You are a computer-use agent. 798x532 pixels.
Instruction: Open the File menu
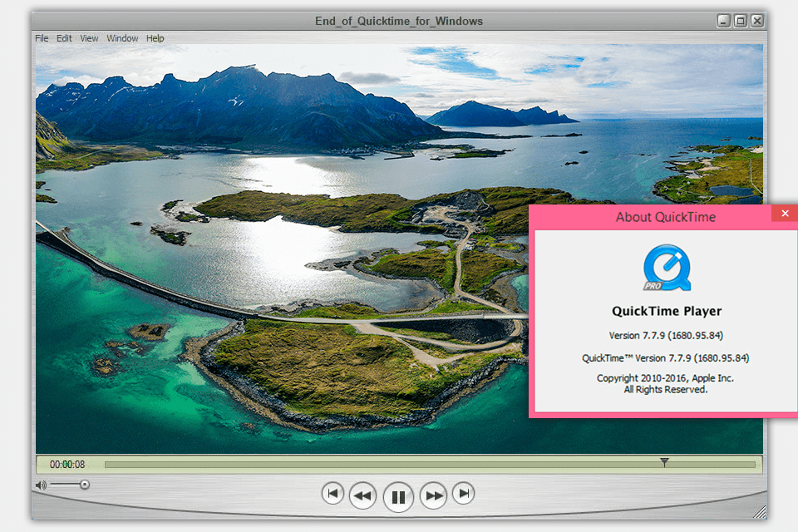click(42, 38)
